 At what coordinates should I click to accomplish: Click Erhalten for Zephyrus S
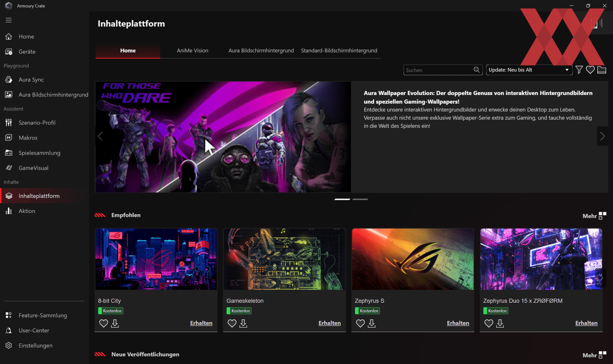coord(458,323)
